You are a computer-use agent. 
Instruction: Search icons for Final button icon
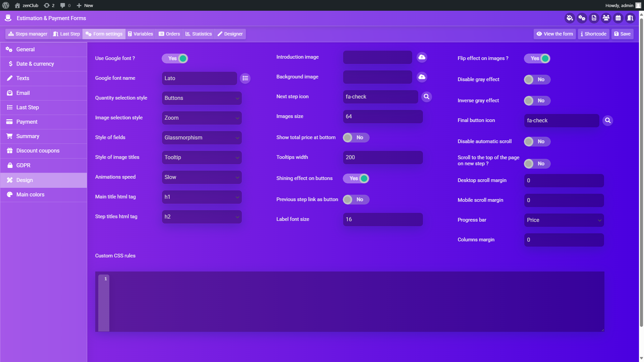607,121
